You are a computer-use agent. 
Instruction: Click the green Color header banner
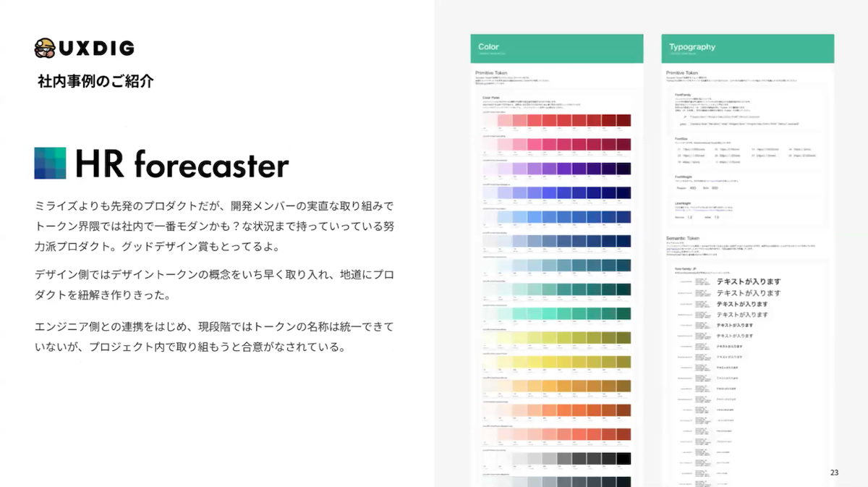pyautogui.click(x=556, y=48)
